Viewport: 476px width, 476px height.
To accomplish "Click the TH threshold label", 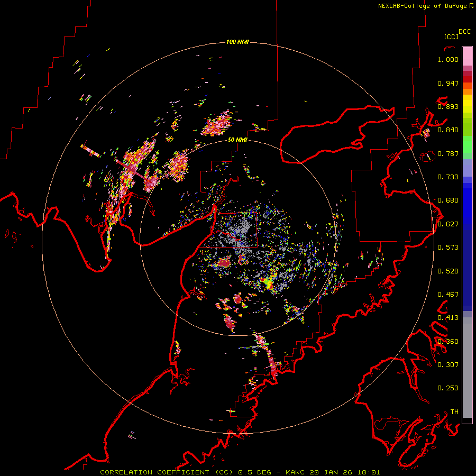I will pyautogui.click(x=454, y=411).
